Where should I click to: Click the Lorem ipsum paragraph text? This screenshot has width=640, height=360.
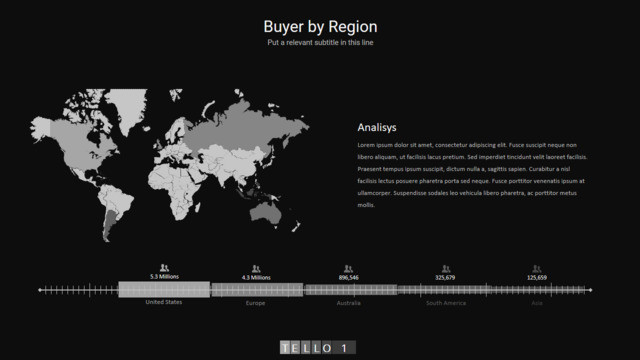[x=472, y=175]
